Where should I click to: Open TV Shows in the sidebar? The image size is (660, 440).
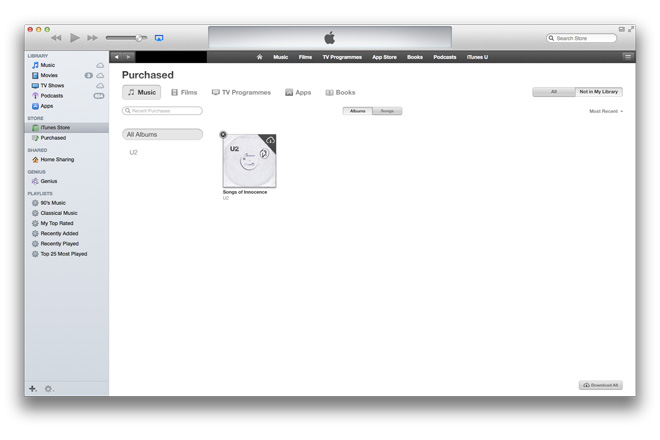pos(52,85)
